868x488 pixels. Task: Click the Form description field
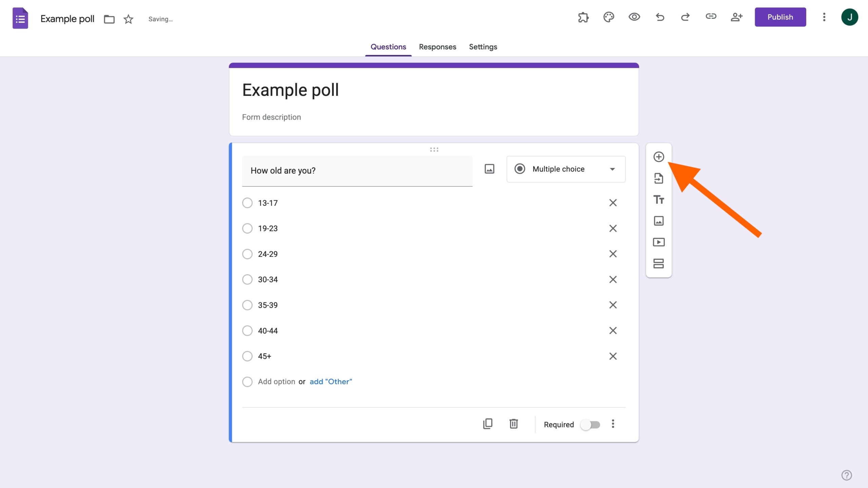click(272, 117)
